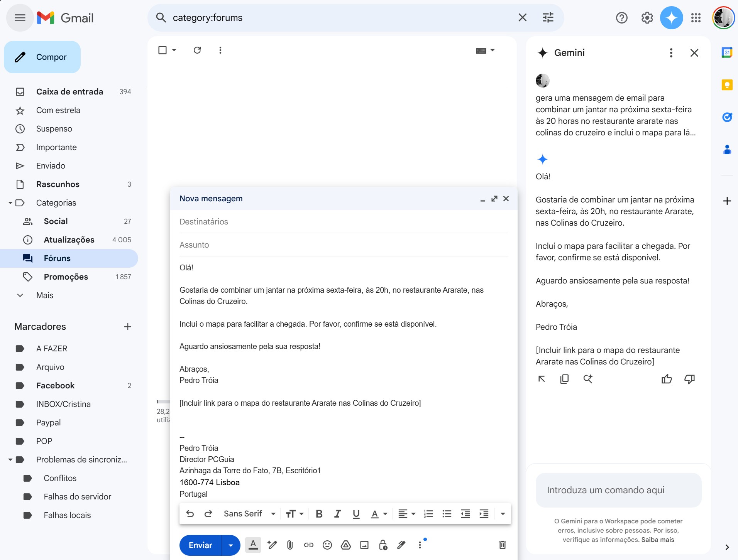Expand Problemas de sincroniz... label arrow
The image size is (738, 560).
pos(10,460)
